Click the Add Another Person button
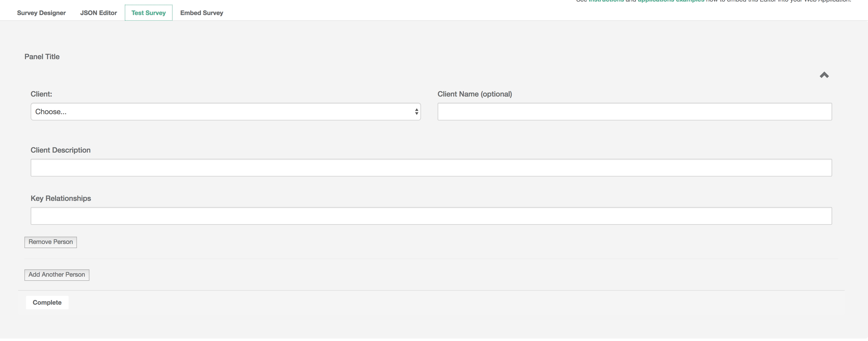 click(x=56, y=275)
